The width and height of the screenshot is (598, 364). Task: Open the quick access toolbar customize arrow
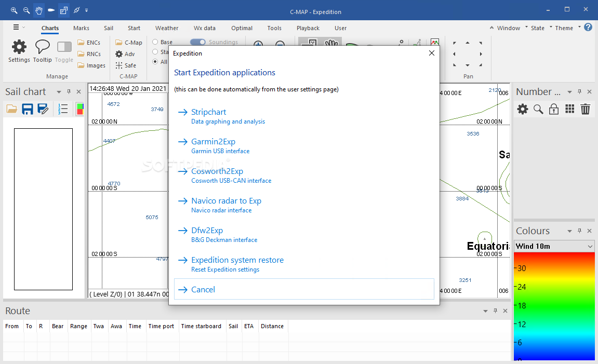(87, 10)
